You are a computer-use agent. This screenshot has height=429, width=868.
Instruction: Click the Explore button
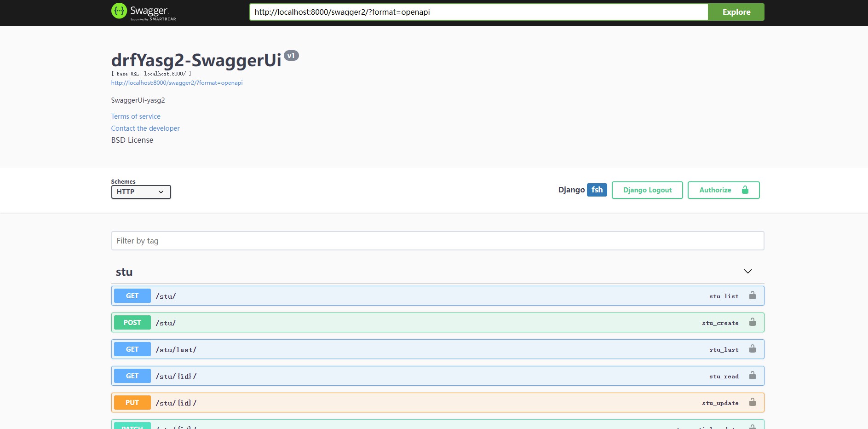[736, 12]
